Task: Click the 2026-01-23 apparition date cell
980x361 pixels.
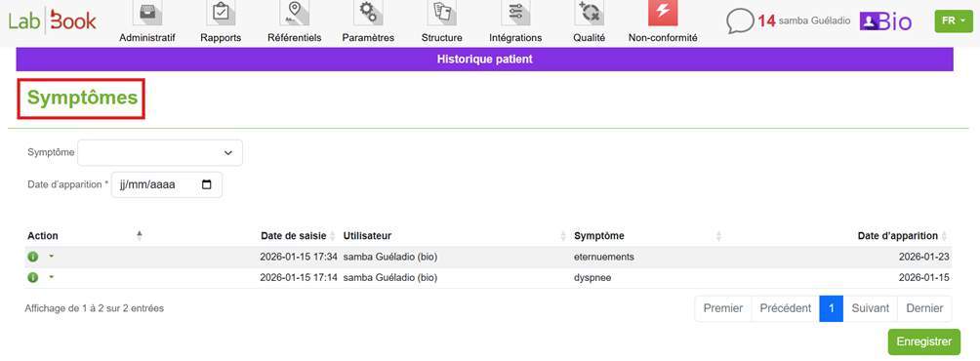Action: 924,257
